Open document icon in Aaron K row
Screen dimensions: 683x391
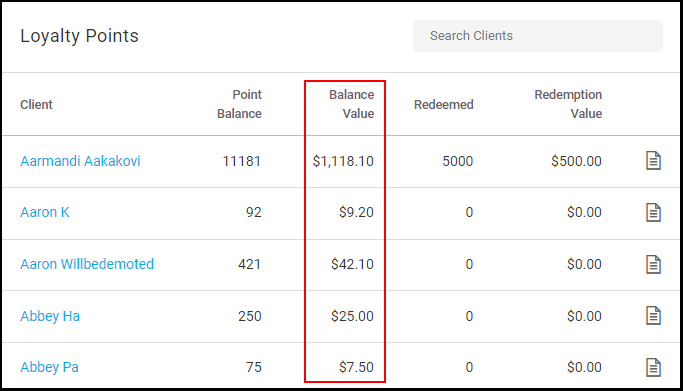(x=653, y=212)
